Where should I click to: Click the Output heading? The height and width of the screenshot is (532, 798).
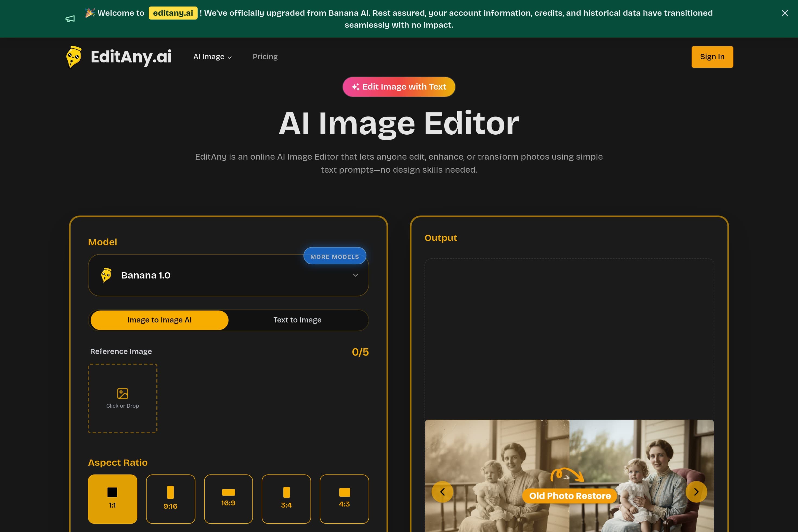point(441,238)
